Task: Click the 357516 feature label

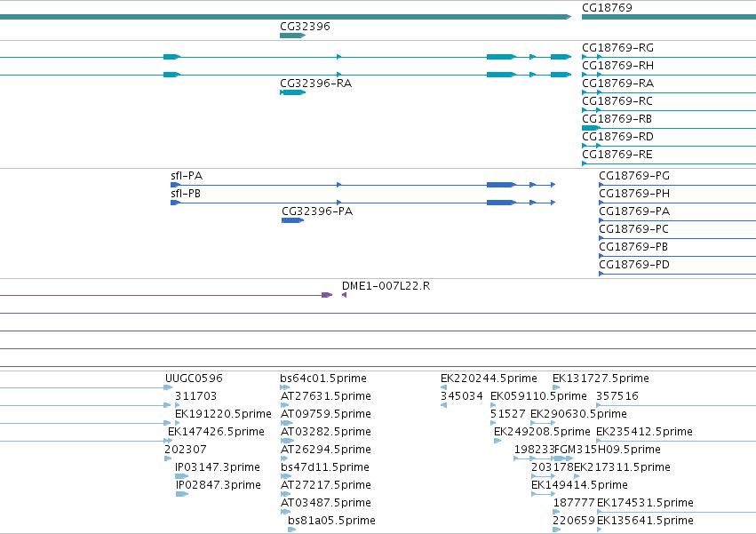Action: point(617,396)
